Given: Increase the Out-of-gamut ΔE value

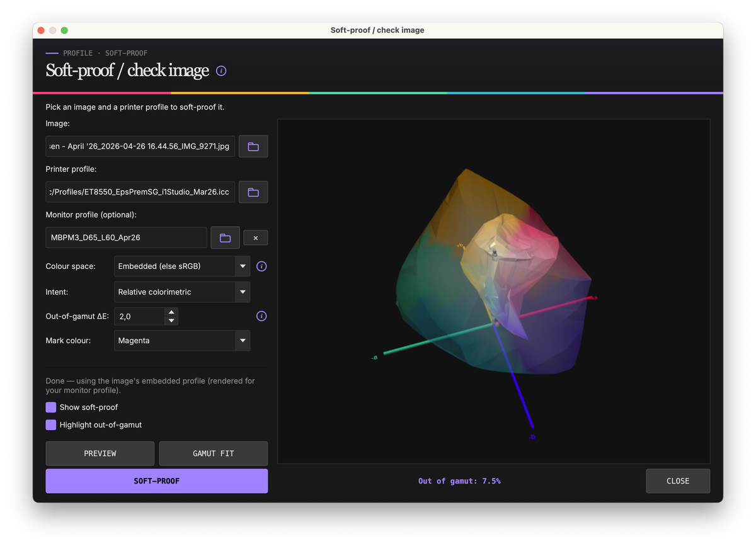Looking at the screenshot, I should click(x=171, y=312).
